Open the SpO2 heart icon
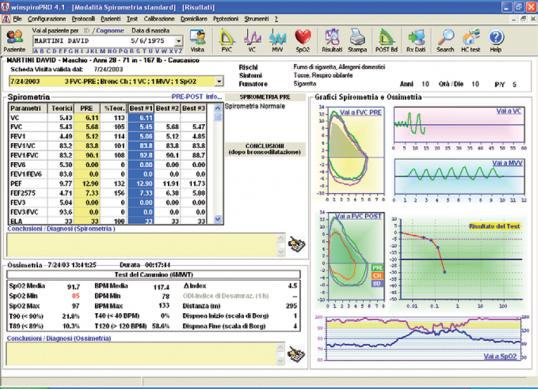This screenshot has height=389, width=538. click(x=303, y=40)
